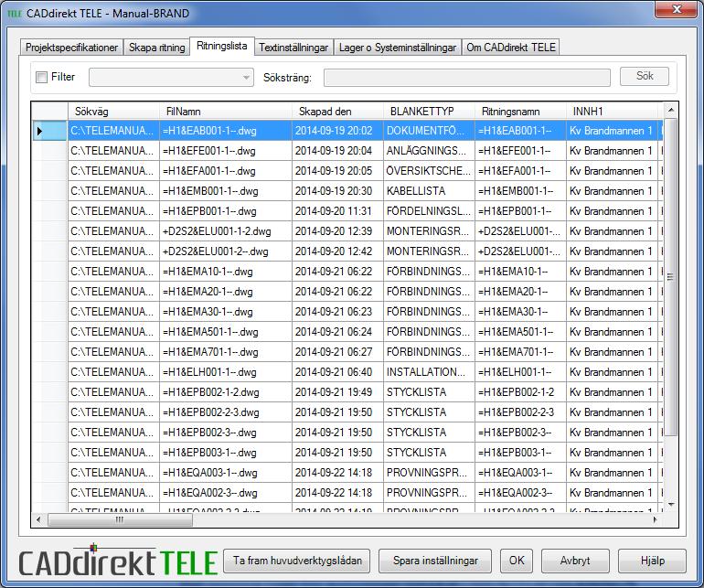The height and width of the screenshot is (588, 704).
Task: Sort by Sökväg column header
Action: tap(113, 111)
